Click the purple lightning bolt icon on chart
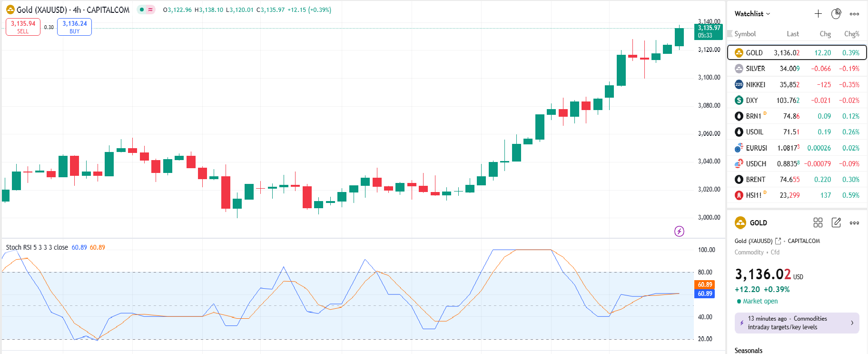Viewport: 868px width, 354px height. pos(679,231)
